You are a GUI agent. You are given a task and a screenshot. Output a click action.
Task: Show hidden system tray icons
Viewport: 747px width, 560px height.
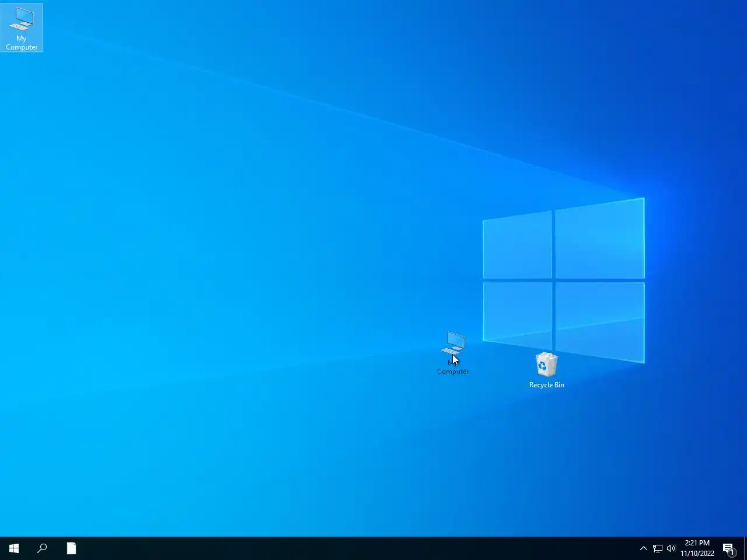[643, 548]
